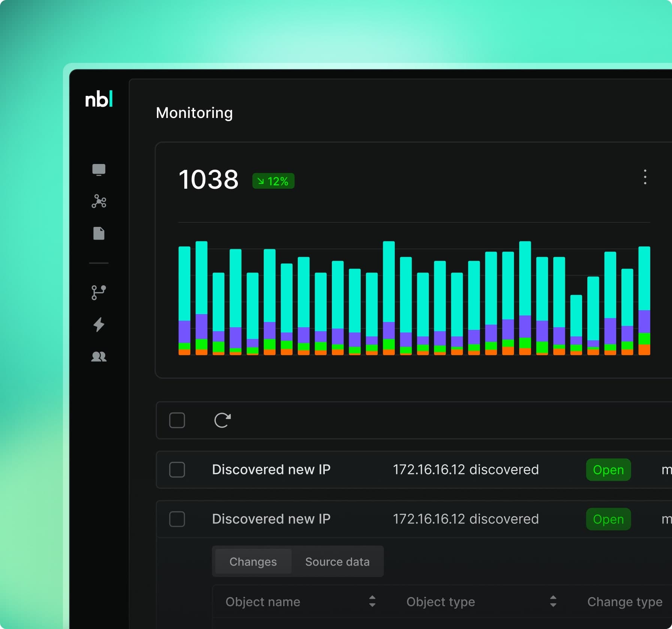Viewport: 672px width, 629px height.
Task: Switch to the Source data tab
Action: (337, 562)
